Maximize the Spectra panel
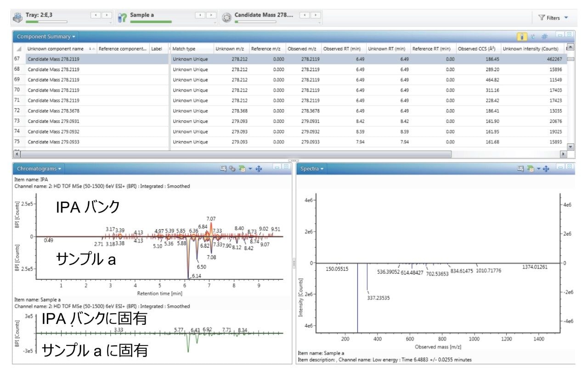 pos(569,166)
